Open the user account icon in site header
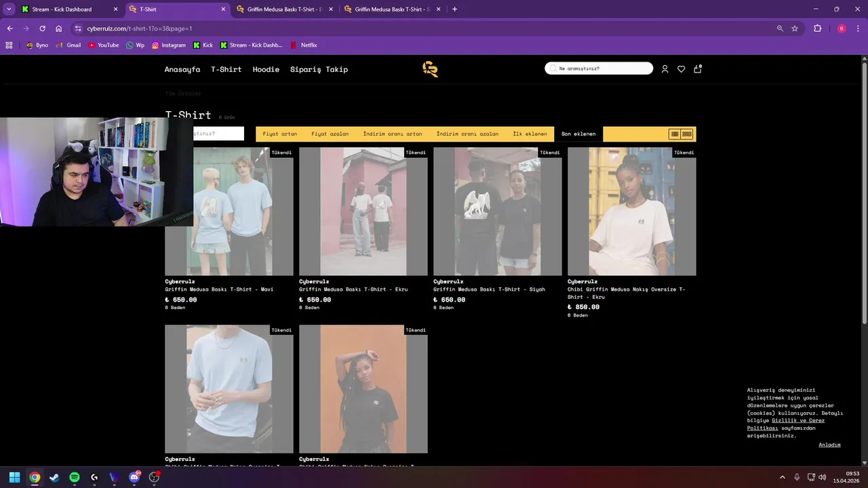Screen dimensions: 868x488 tap(665, 69)
